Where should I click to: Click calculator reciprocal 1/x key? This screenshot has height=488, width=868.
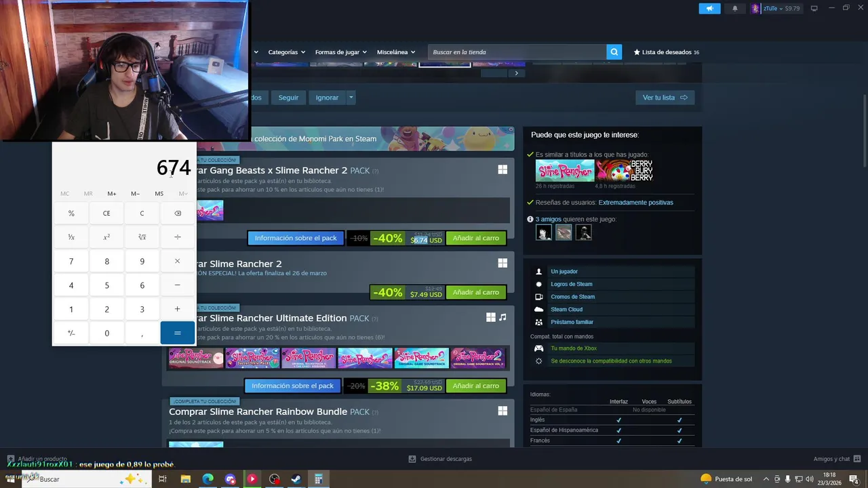tap(71, 237)
